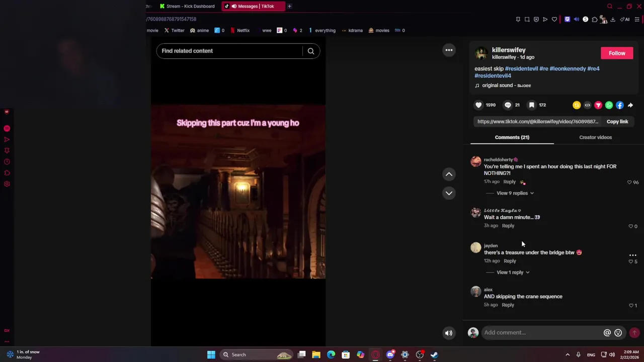The height and width of the screenshot is (362, 644).
Task: Open the original sound link
Action: click(506, 85)
